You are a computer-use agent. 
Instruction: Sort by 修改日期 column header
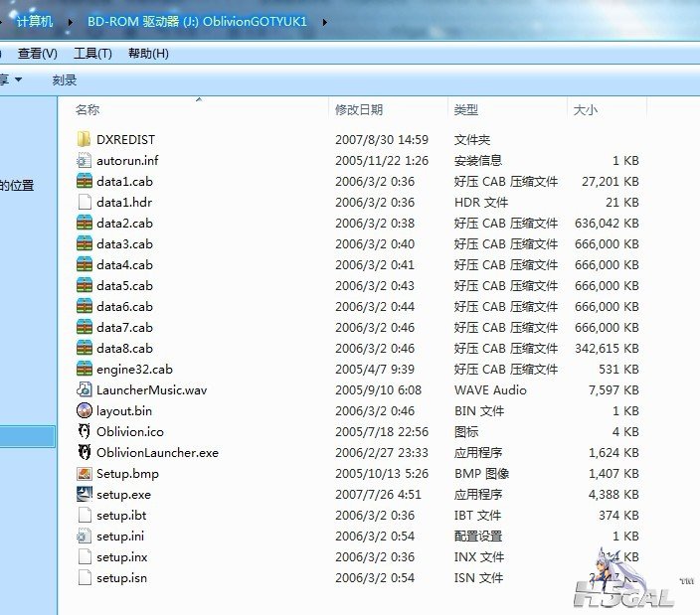coord(359,109)
